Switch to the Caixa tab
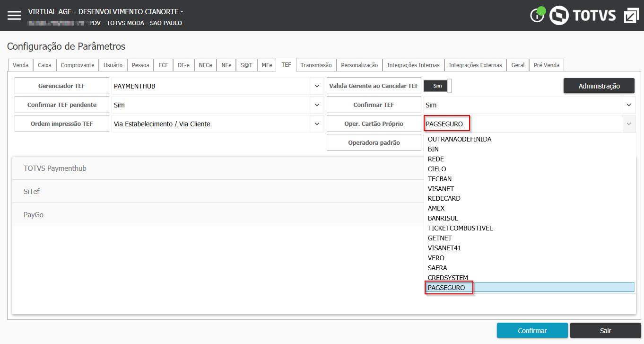The width and height of the screenshot is (644, 344). (x=44, y=65)
